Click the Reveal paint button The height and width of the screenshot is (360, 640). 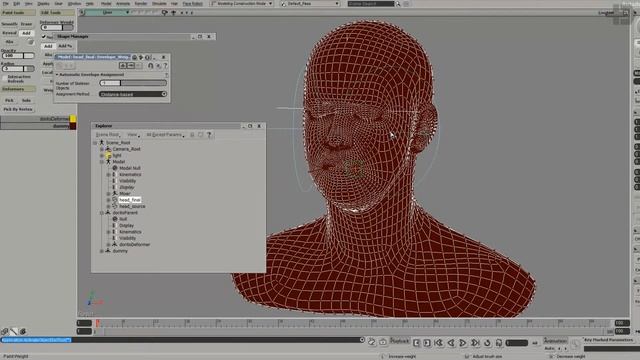point(9,33)
